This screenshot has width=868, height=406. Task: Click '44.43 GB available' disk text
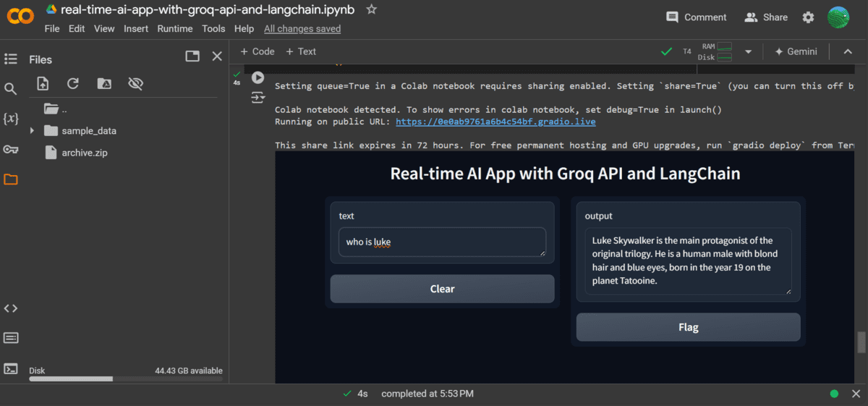[189, 371]
